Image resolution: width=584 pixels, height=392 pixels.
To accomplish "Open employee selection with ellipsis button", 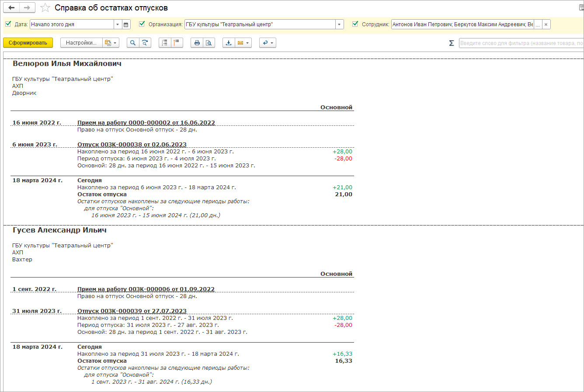I will 538,24.
